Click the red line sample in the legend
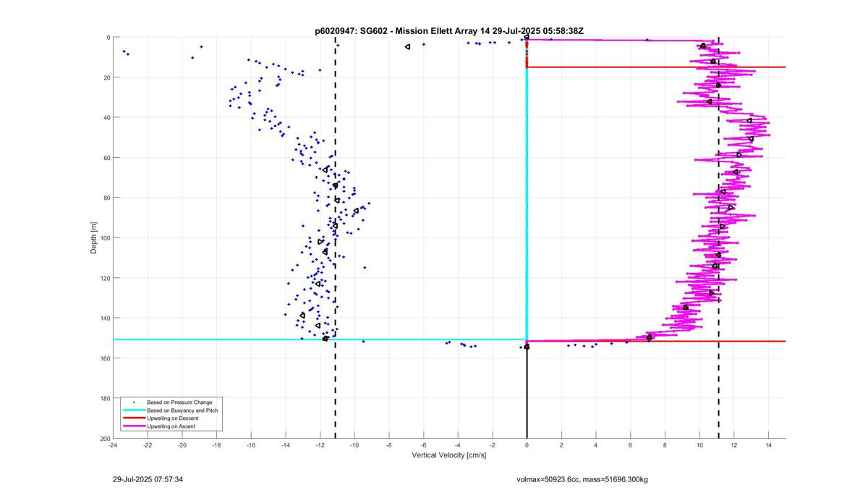The height and width of the screenshot is (493, 868). point(132,418)
